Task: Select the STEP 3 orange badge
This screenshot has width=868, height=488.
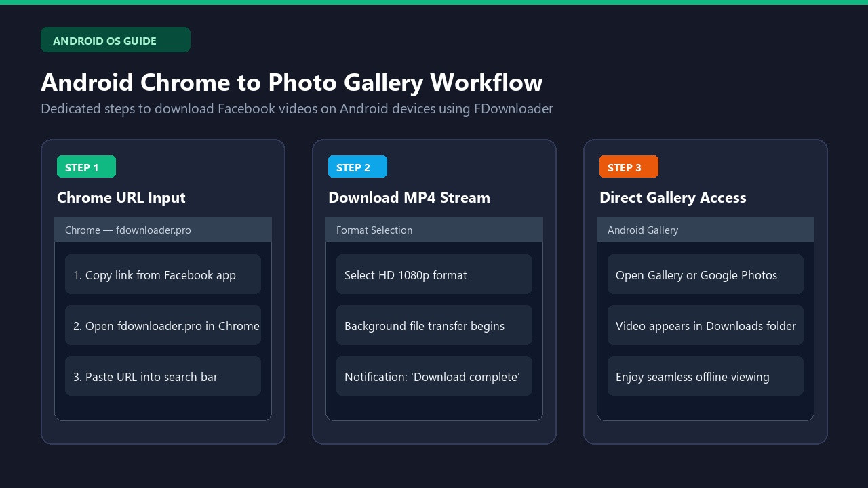Action: (629, 167)
